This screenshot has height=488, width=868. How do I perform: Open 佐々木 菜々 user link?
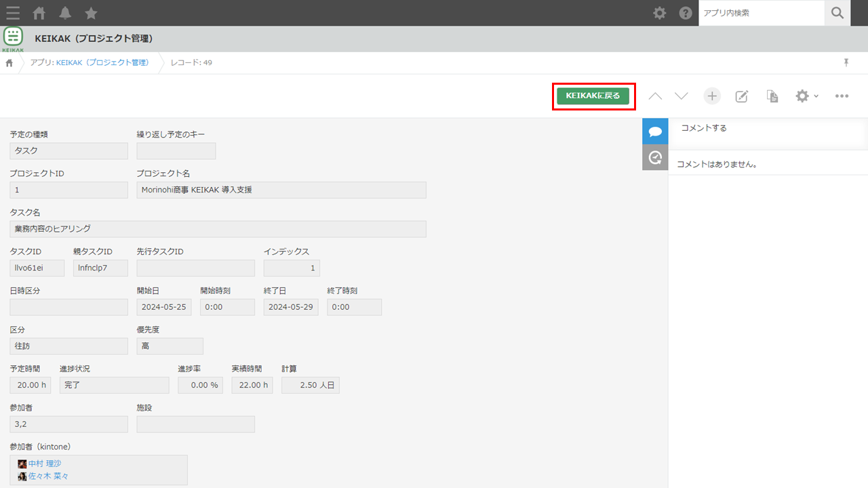[x=49, y=476]
